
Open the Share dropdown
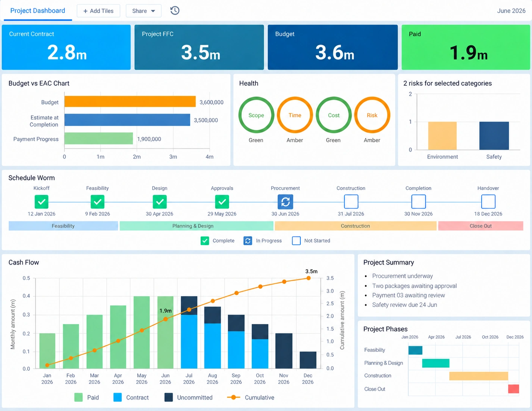coord(144,11)
